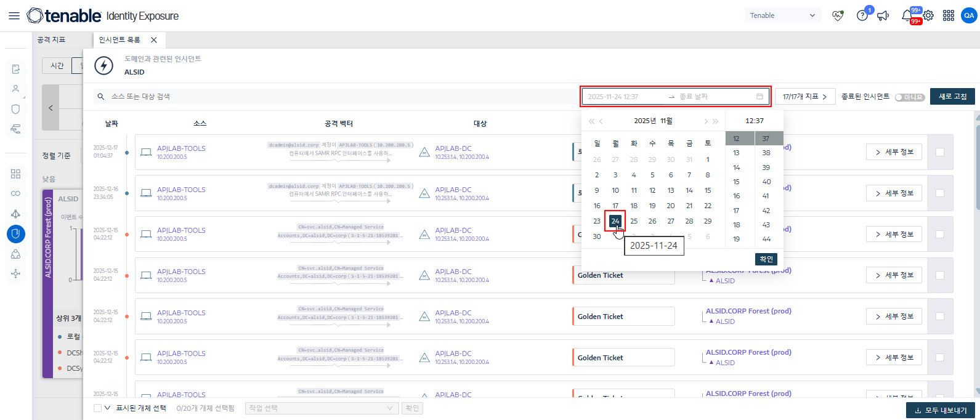This screenshot has width=980, height=420.
Task: Click the QA user avatar
Action: [x=969, y=16]
